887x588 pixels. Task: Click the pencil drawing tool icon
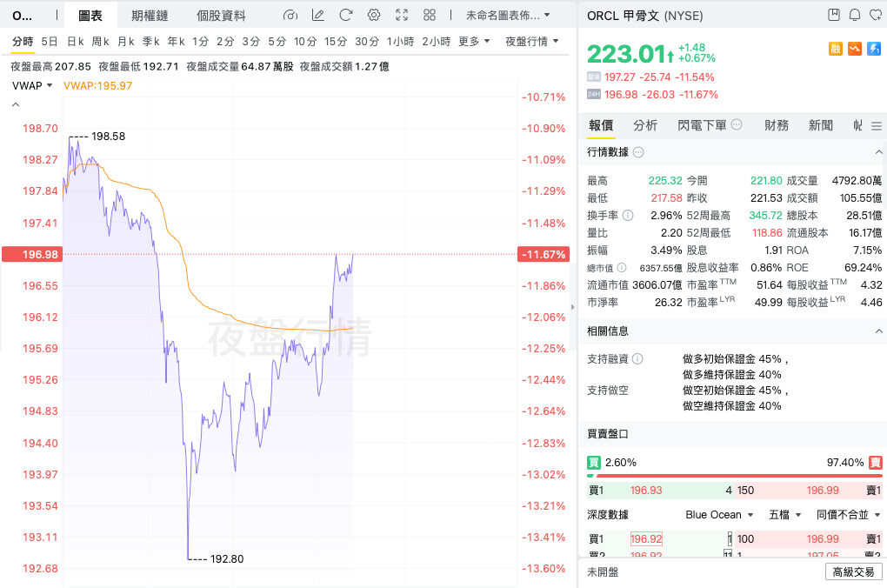(318, 16)
